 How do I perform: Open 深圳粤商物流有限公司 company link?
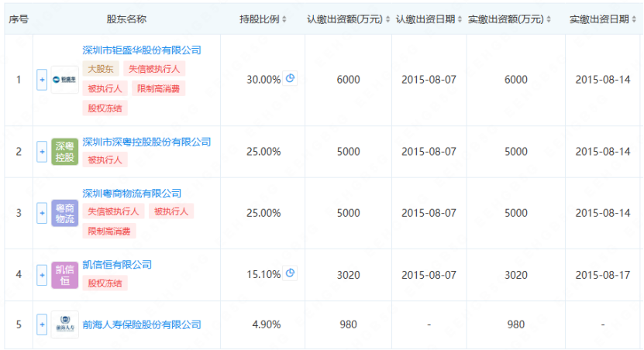(x=132, y=194)
